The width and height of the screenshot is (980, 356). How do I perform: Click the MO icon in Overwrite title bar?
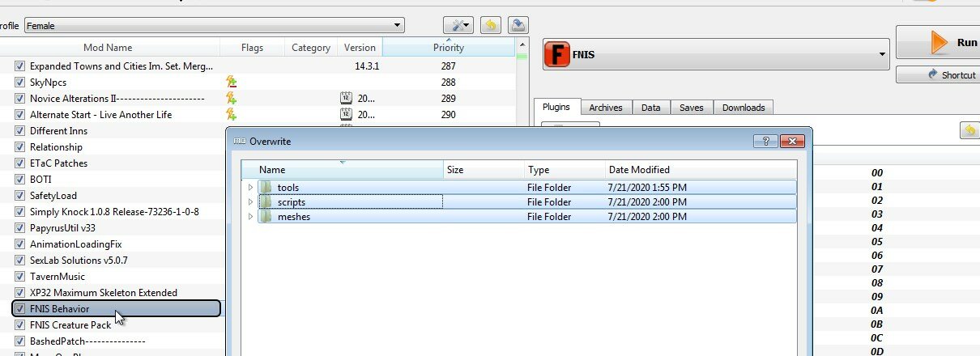tap(239, 141)
